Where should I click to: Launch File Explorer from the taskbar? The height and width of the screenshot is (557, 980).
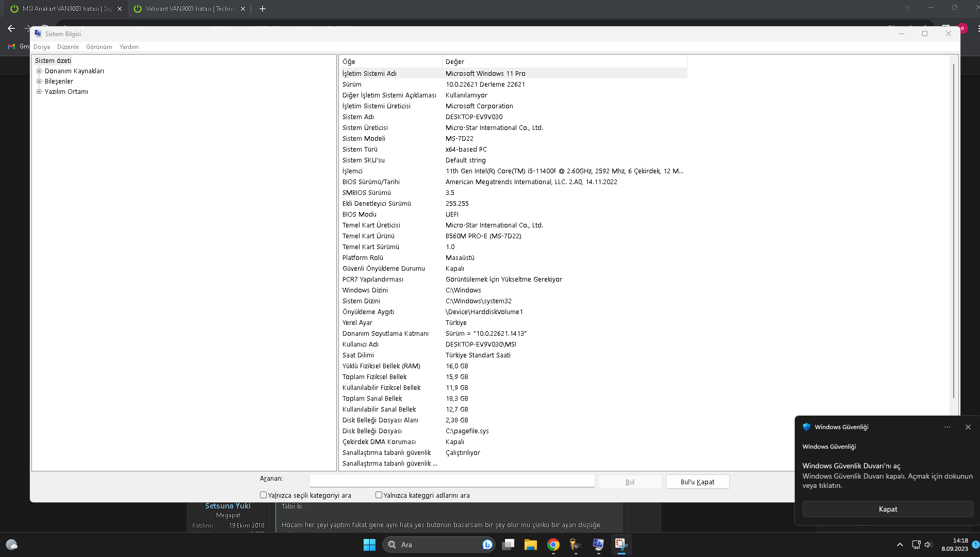[531, 545]
